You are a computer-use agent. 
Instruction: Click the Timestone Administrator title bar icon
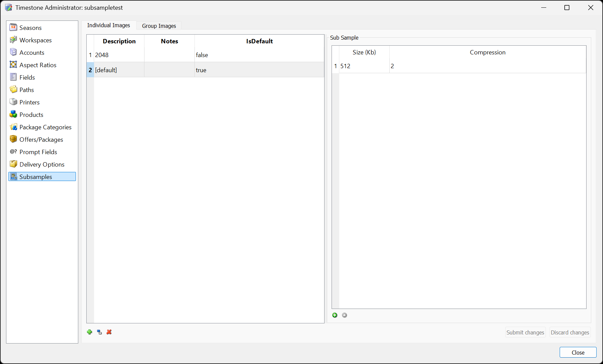8,7
